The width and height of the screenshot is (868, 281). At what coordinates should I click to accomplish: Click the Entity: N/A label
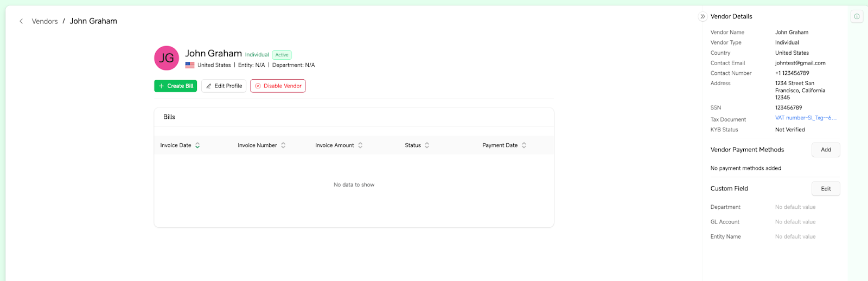pyautogui.click(x=252, y=65)
